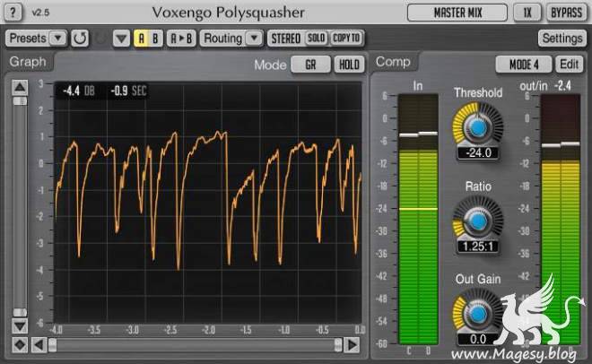The width and height of the screenshot is (592, 364).
Task: Click the Mode label beside GR
Action: tap(270, 65)
